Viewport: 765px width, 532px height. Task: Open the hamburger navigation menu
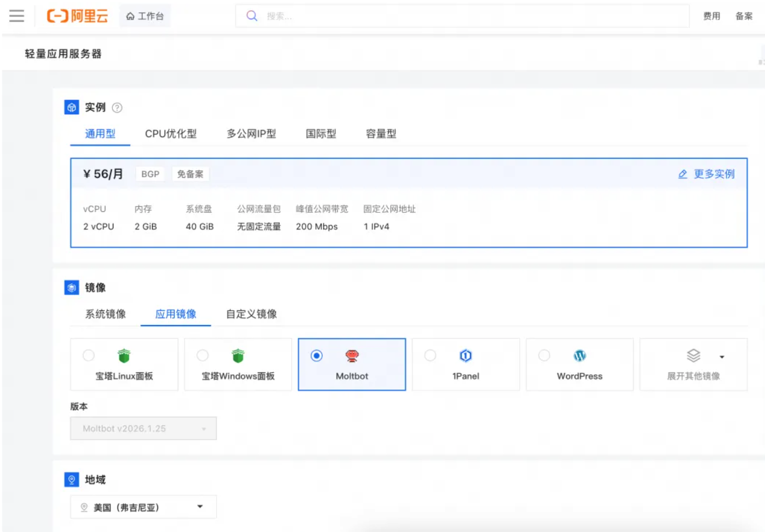tap(17, 16)
